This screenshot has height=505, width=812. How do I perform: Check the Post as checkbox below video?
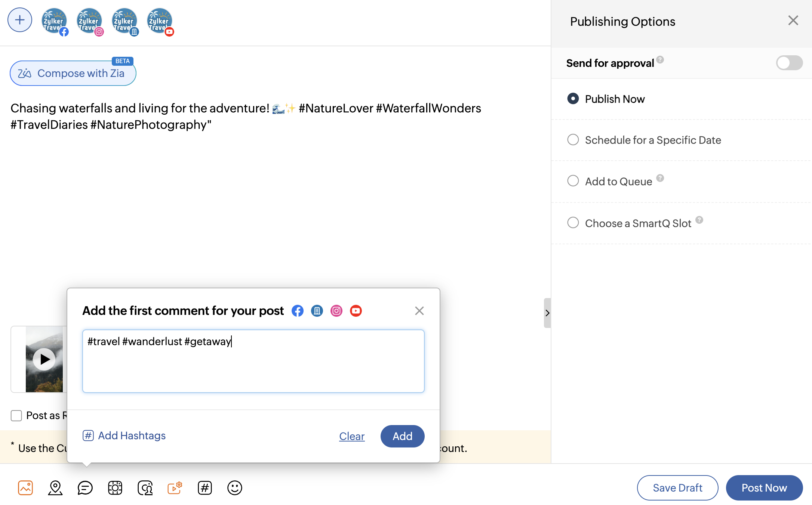[x=16, y=415]
